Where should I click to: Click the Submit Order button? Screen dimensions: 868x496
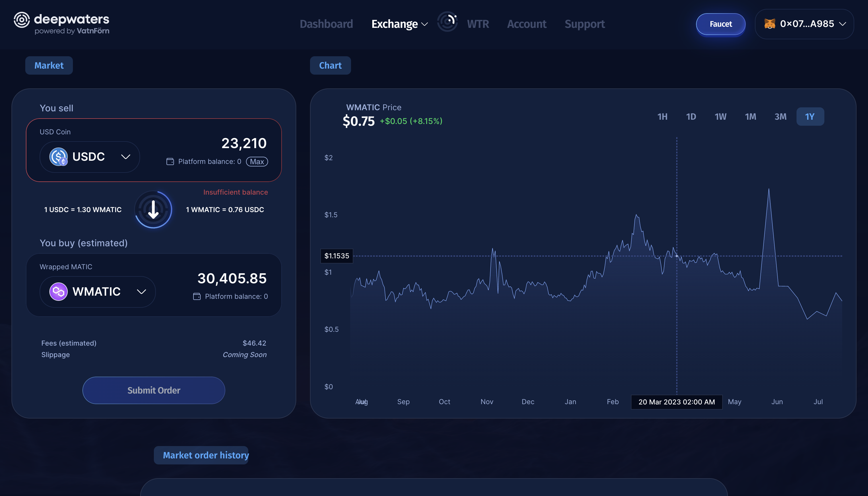pyautogui.click(x=154, y=390)
